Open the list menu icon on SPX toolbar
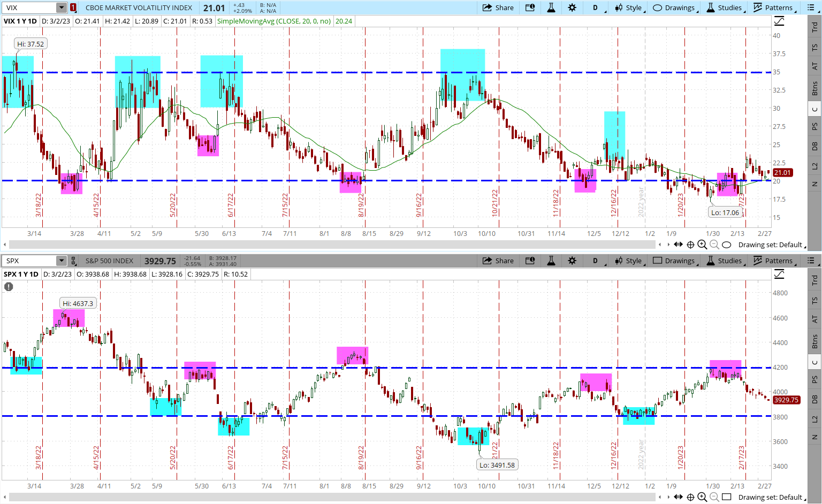This screenshot has height=504, width=822. (811, 261)
